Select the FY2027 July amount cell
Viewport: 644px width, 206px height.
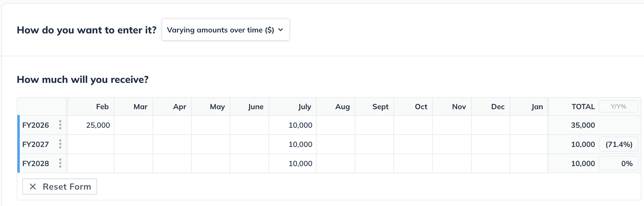click(x=292, y=144)
